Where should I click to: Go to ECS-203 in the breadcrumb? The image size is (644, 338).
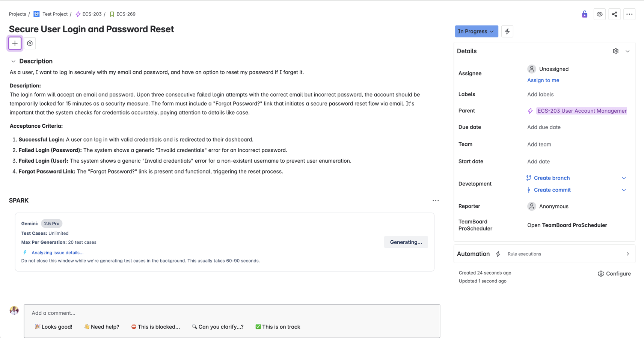(x=92, y=14)
